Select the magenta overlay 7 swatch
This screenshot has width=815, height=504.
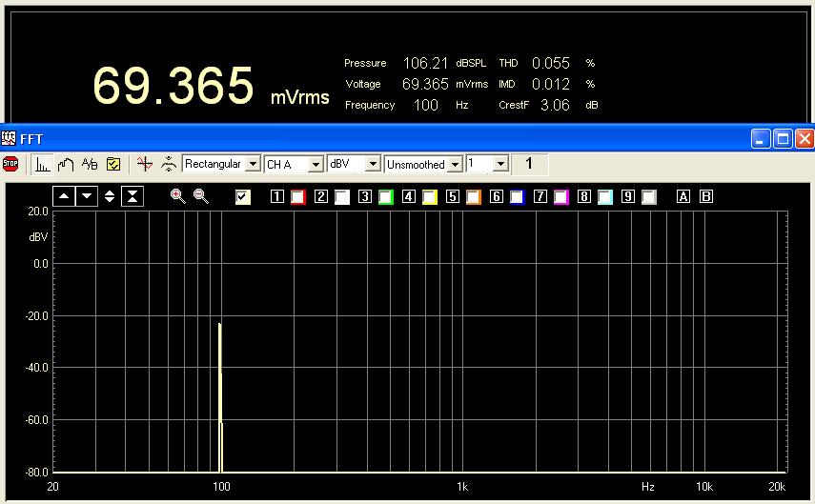click(x=560, y=197)
